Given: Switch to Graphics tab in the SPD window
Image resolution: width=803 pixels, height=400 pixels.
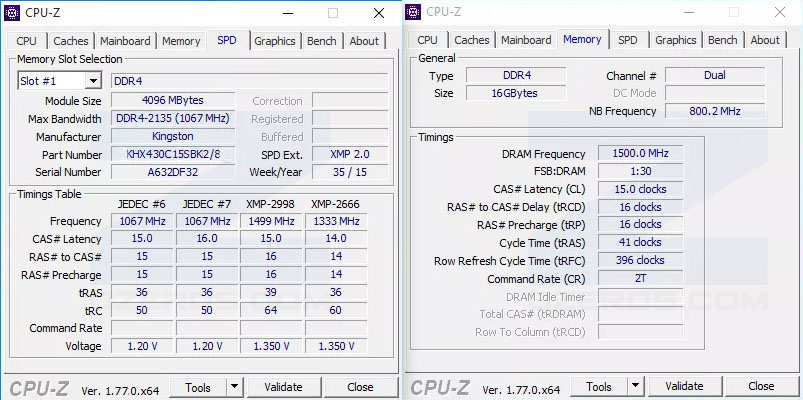Looking at the screenshot, I should pos(274,41).
